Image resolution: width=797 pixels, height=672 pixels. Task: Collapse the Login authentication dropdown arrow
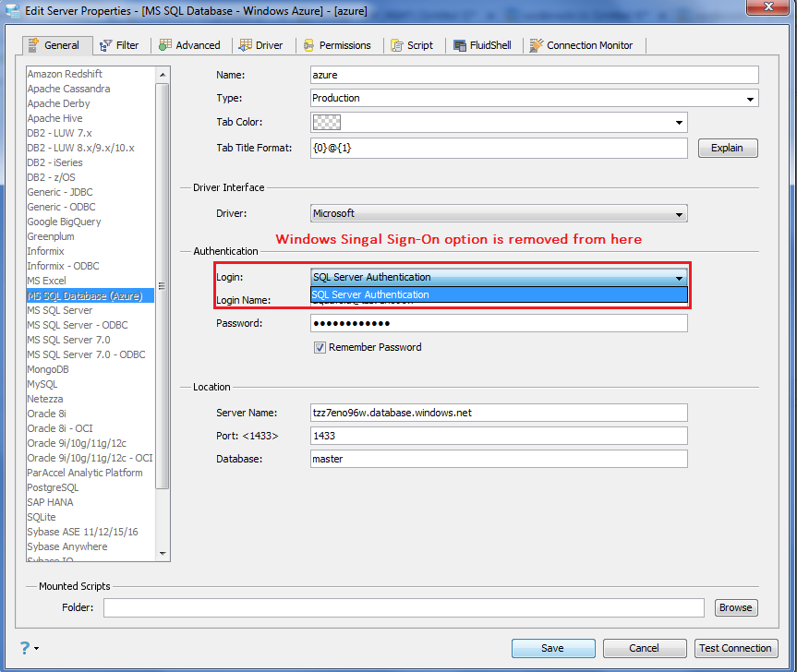pos(679,278)
